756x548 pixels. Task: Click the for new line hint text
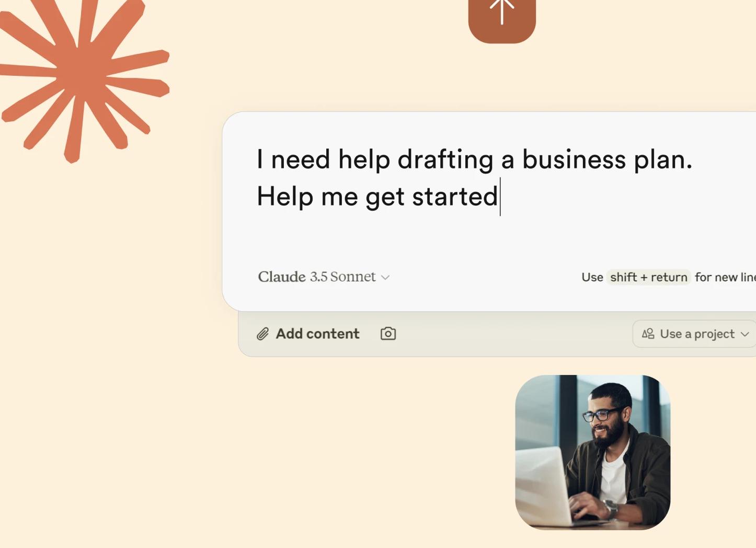click(x=725, y=277)
